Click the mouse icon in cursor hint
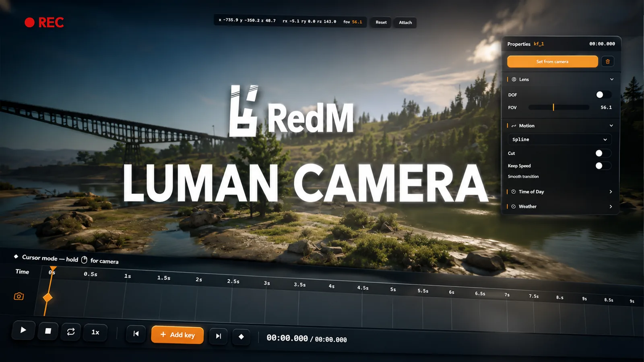Viewport: 644px width, 362px height. pyautogui.click(x=84, y=260)
